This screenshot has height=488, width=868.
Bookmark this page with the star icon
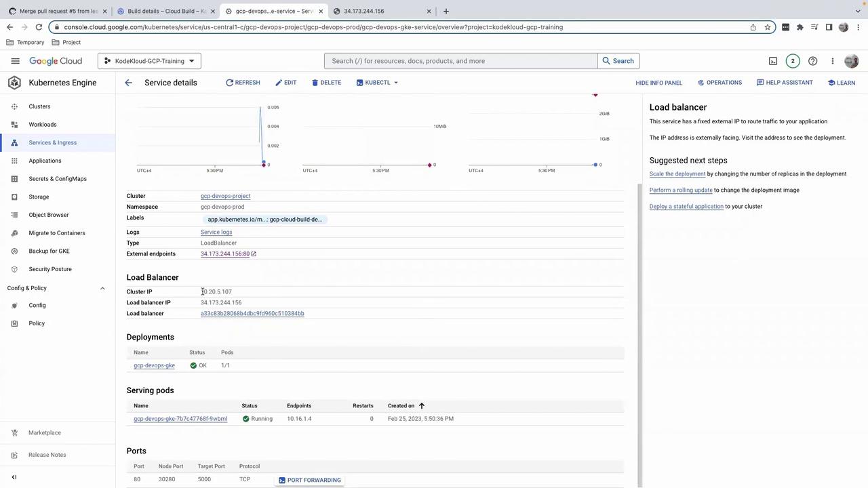pos(768,27)
